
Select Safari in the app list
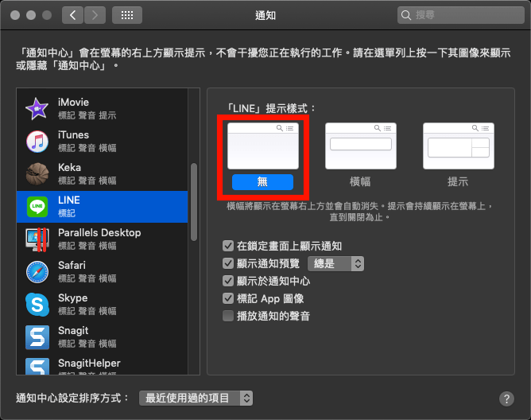coord(102,272)
